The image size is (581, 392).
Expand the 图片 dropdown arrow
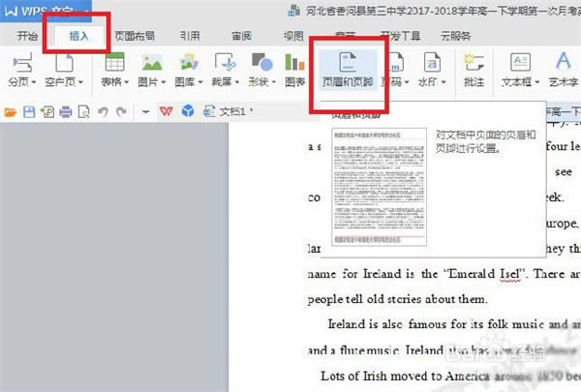point(163,82)
